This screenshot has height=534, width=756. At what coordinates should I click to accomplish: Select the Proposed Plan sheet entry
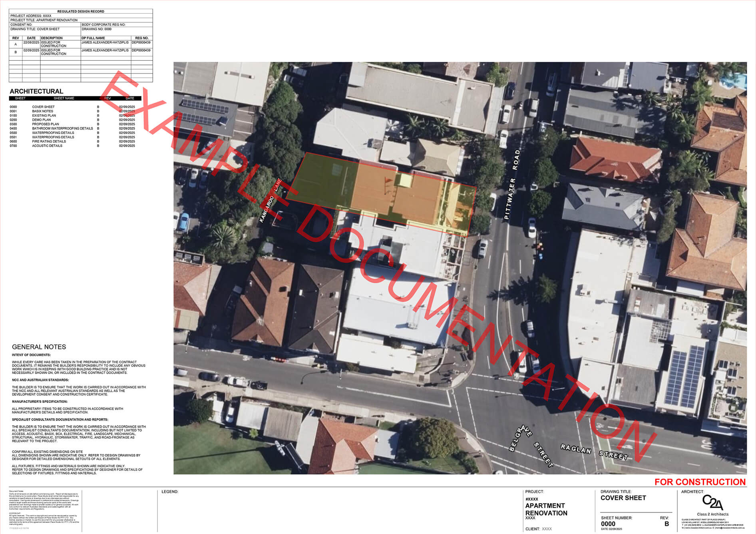(x=45, y=124)
